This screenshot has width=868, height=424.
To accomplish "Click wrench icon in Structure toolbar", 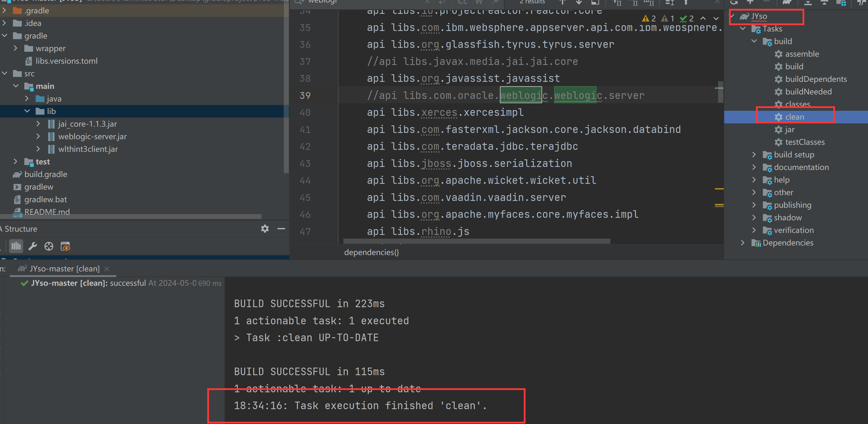I will (x=33, y=246).
